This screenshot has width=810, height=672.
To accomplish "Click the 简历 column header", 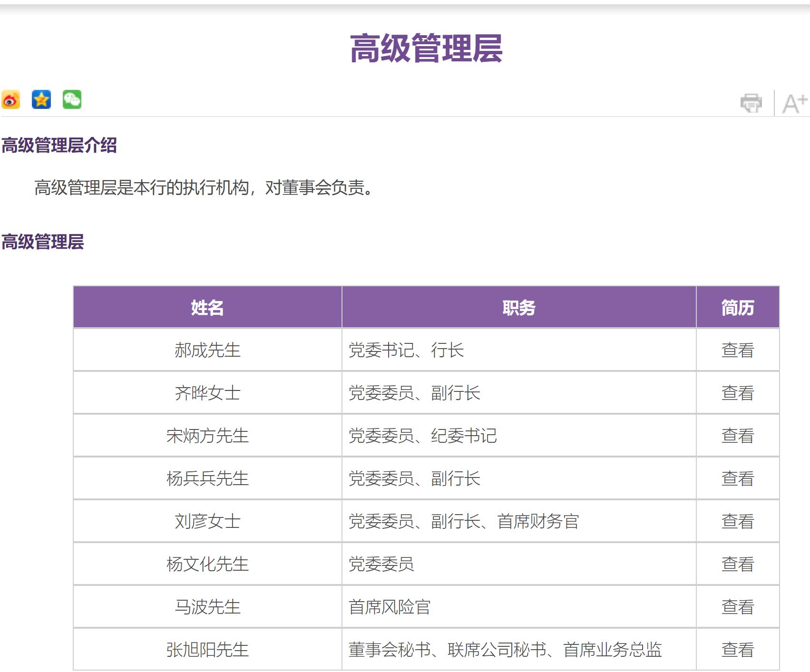I will [x=738, y=307].
